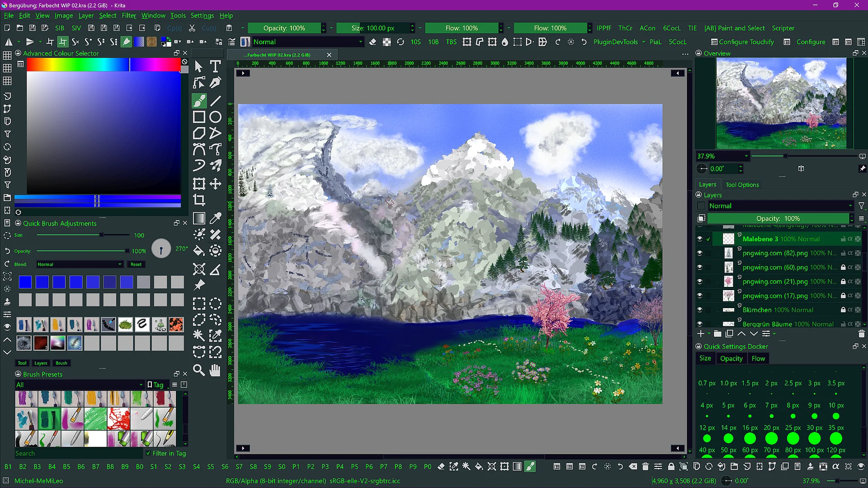868x488 pixels.
Task: Select the Crop tool
Action: click(199, 200)
